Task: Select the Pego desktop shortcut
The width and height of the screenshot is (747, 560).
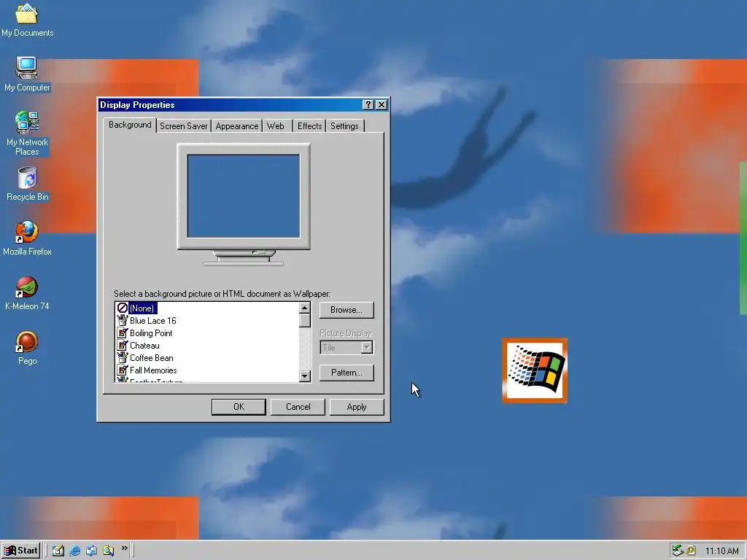Action: pyautogui.click(x=27, y=348)
